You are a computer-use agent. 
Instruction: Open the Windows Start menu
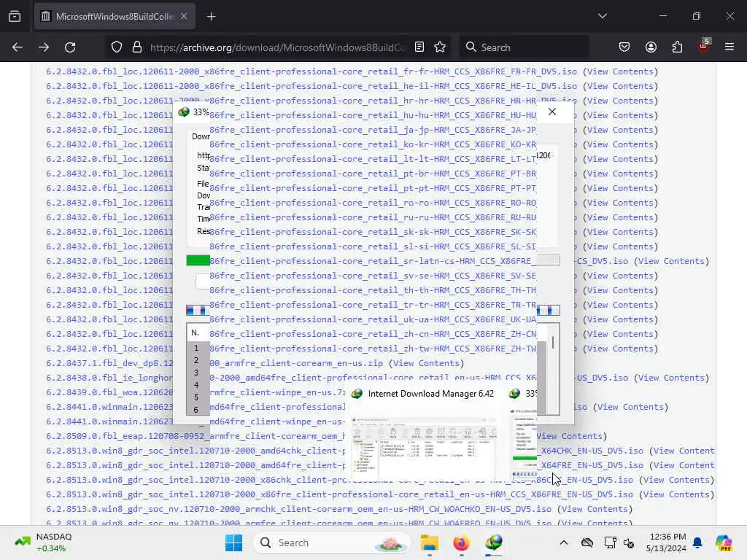point(233,542)
